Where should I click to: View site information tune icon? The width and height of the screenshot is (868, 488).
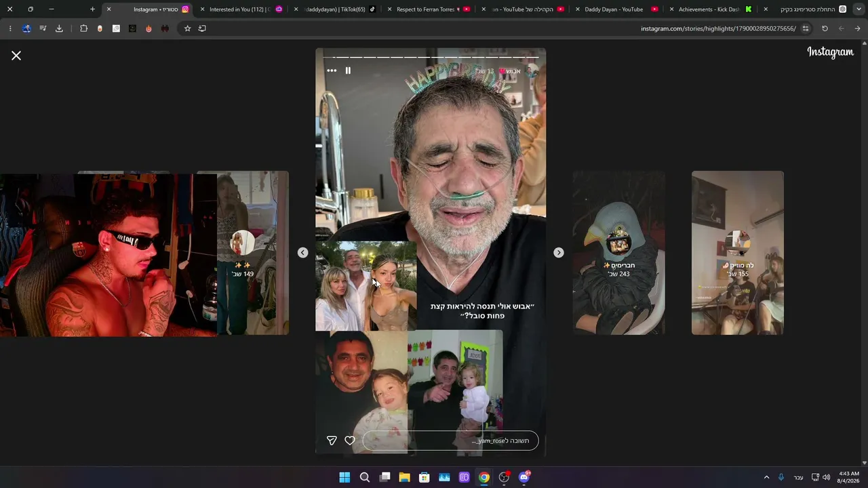click(x=806, y=28)
